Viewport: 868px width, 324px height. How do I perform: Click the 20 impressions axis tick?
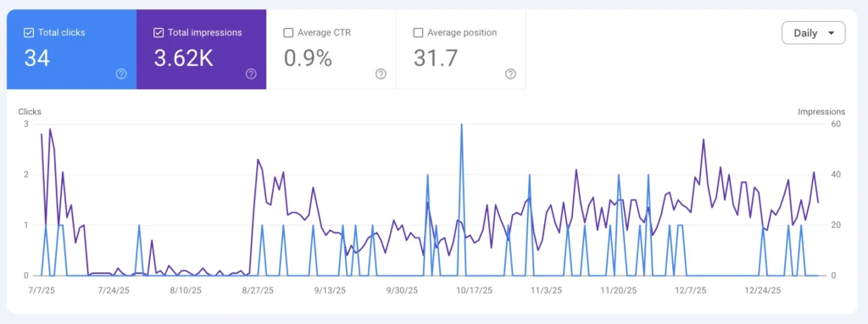tap(837, 225)
